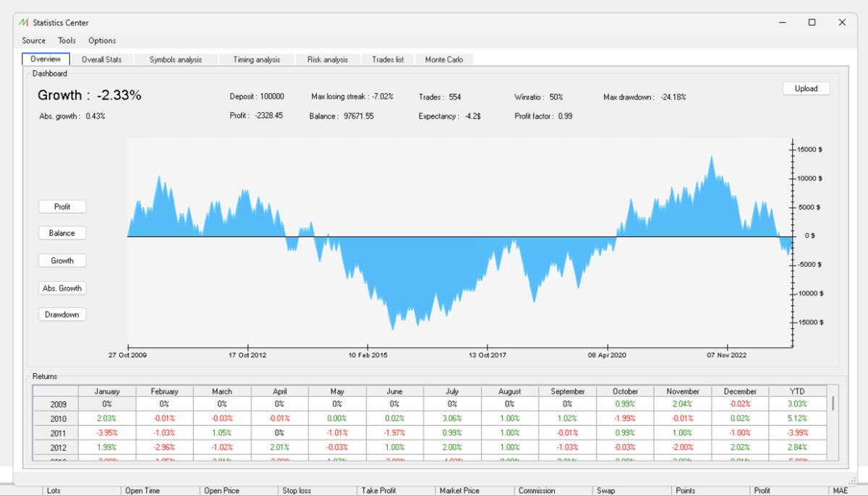Select the 2012 row header
Image resolution: width=868 pixels, height=496 pixels.
(x=56, y=446)
